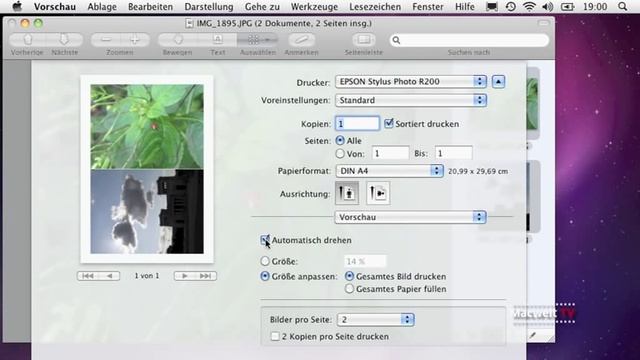Click the print preview page image
640x360 pixels.
click(x=147, y=169)
